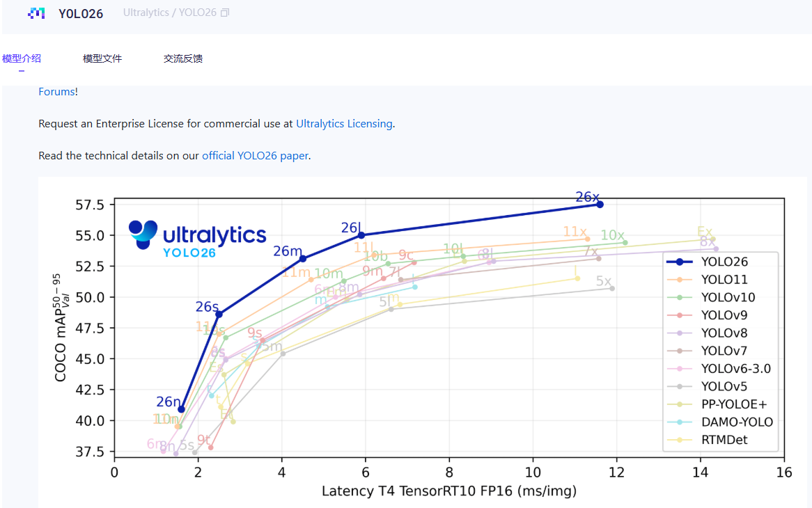Click the YOLO26 legend entry
This screenshot has width=812, height=508.
coord(708,262)
